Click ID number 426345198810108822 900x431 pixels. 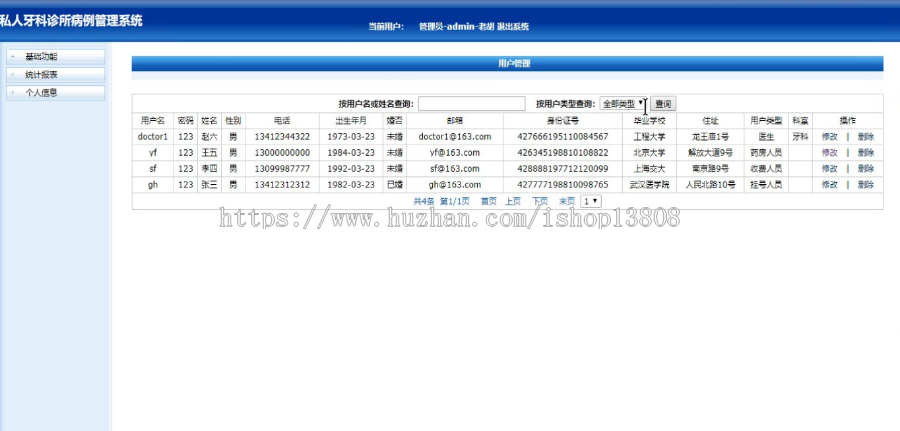562,153
